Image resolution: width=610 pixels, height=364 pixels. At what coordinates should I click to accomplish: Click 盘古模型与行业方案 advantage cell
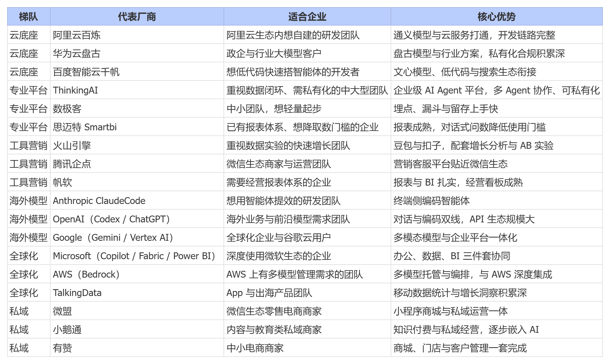497,53
